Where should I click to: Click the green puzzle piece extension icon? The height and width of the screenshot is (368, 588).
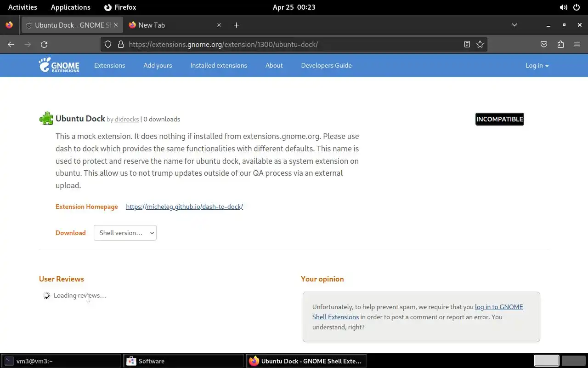coord(46,119)
